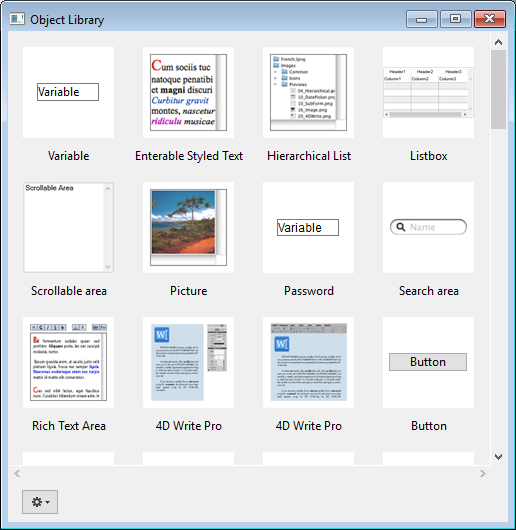
Task: Click the vertical scrollbar down arrow
Action: [x=498, y=457]
